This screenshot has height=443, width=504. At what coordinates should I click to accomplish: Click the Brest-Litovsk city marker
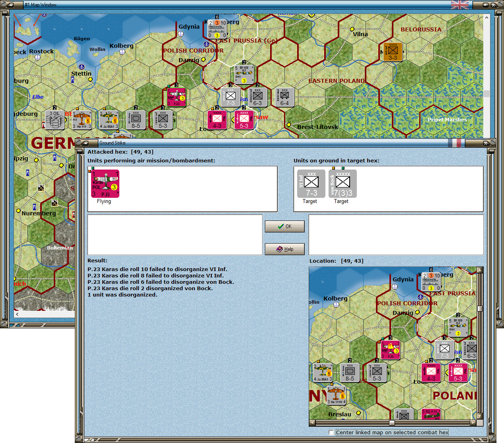tap(289, 125)
